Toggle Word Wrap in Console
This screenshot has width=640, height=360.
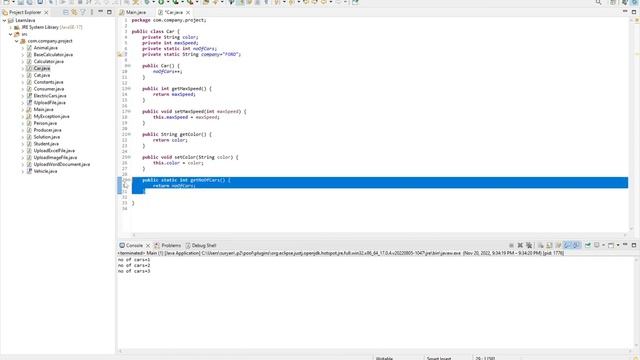click(x=558, y=245)
